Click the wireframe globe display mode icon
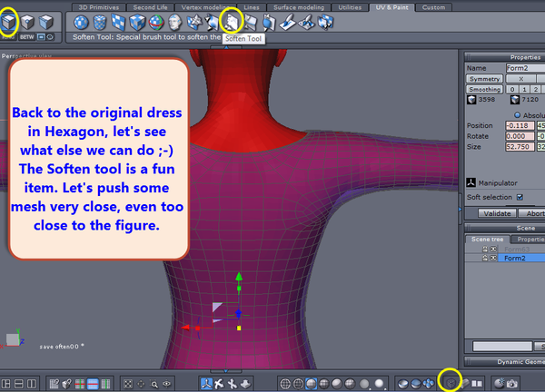 [x=285, y=384]
